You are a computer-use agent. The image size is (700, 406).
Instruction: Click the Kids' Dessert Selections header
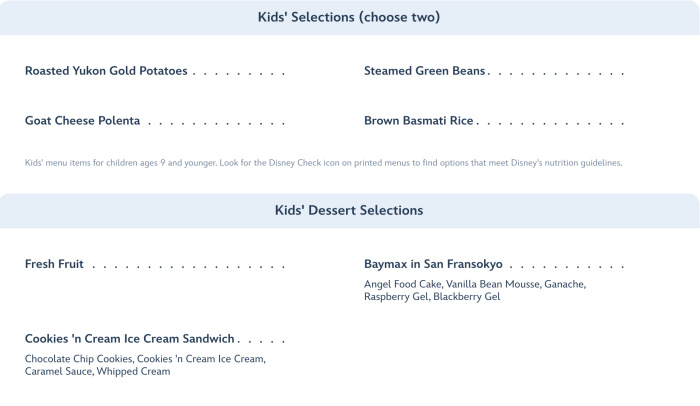click(349, 211)
